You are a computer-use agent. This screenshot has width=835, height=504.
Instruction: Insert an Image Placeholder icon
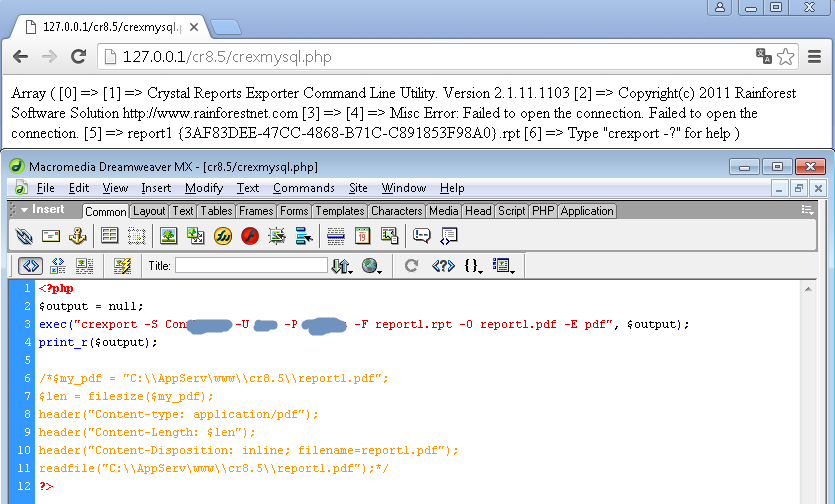[195, 235]
